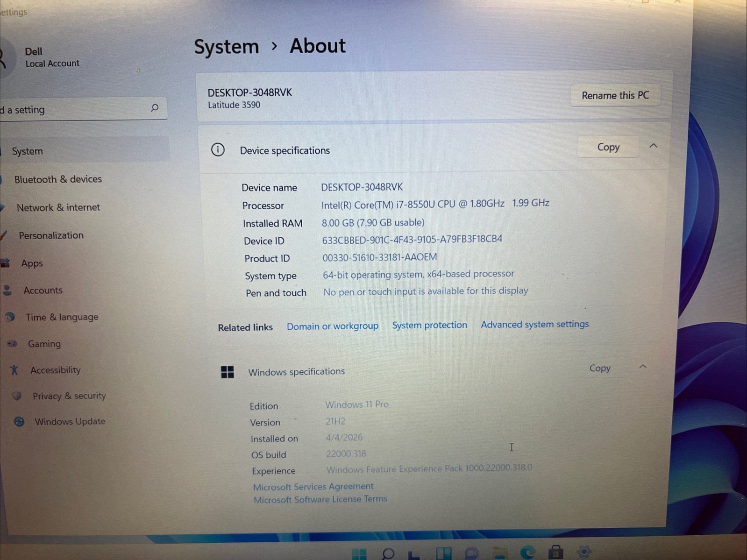Click the Accessibility icon in sidebar
The height and width of the screenshot is (560, 747).
14,370
